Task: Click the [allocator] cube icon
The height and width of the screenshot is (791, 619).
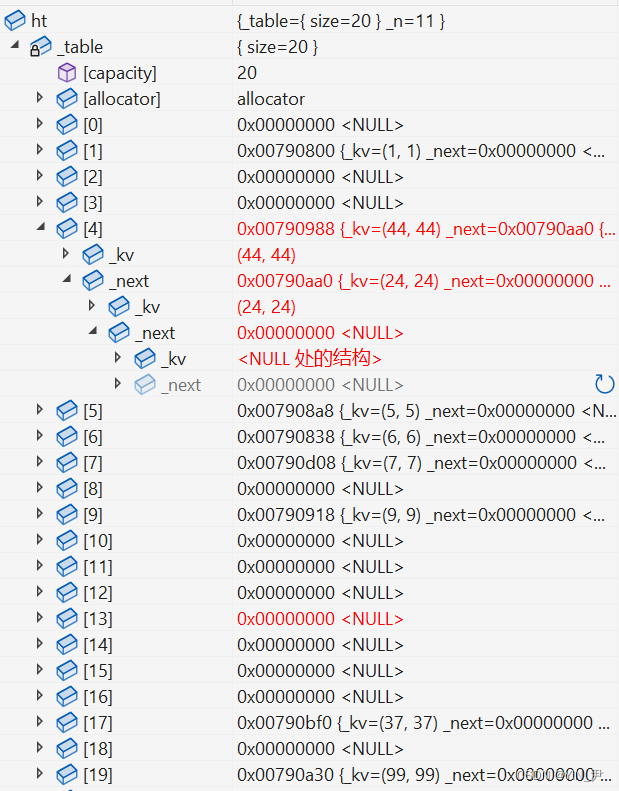Action: (x=67, y=99)
